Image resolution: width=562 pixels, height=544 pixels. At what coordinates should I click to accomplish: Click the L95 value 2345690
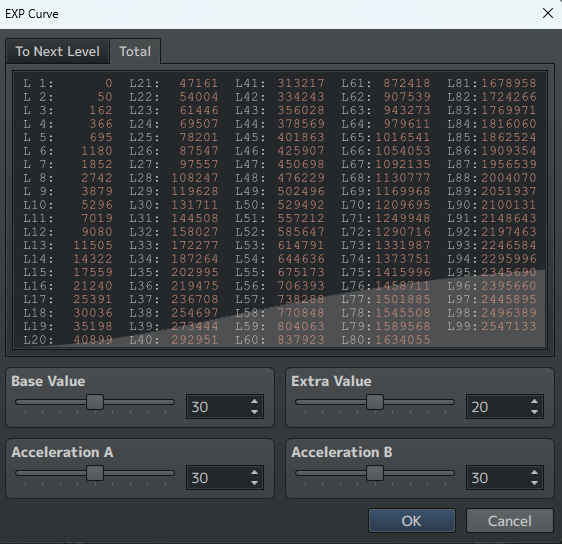point(509,272)
